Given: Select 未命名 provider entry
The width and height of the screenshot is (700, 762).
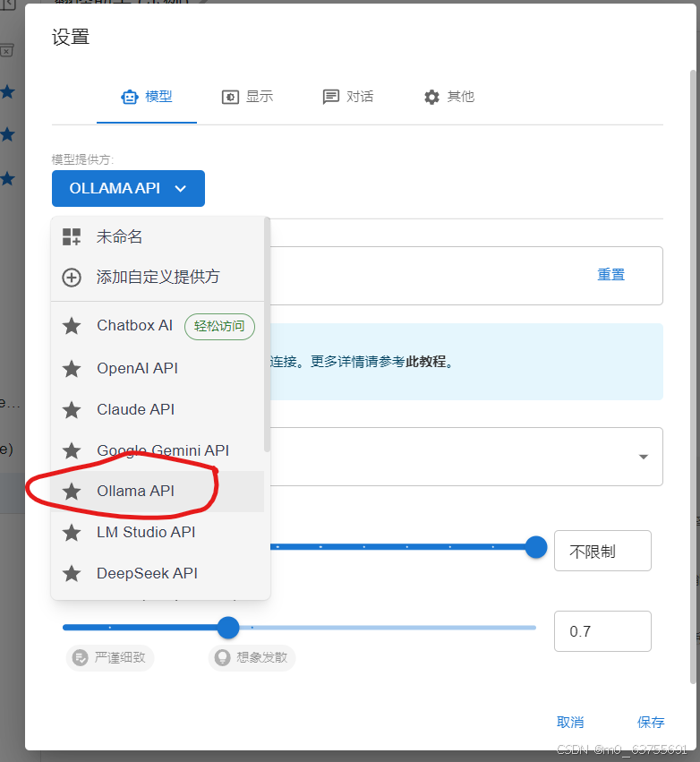Looking at the screenshot, I should [158, 236].
